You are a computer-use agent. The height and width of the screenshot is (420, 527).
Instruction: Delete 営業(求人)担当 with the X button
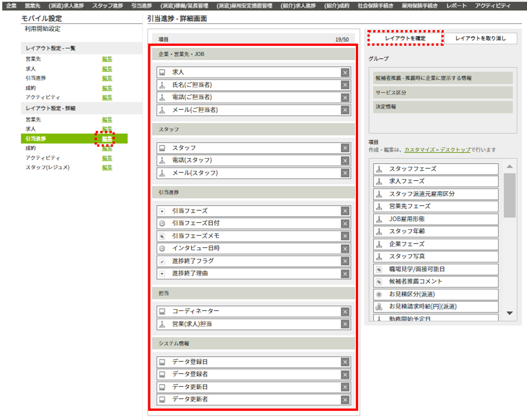345,324
